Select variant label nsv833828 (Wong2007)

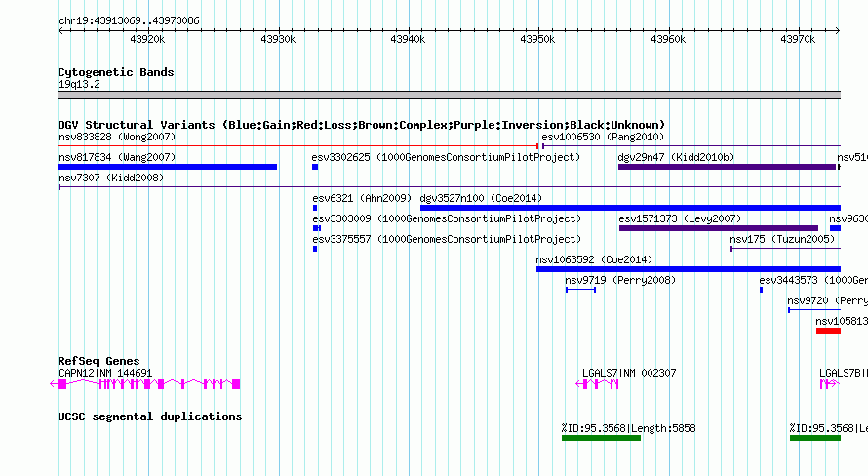click(x=117, y=137)
